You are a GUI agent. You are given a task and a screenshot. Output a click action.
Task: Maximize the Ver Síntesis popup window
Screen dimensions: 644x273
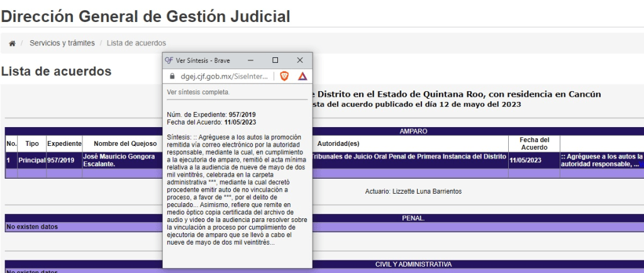pos(275,60)
